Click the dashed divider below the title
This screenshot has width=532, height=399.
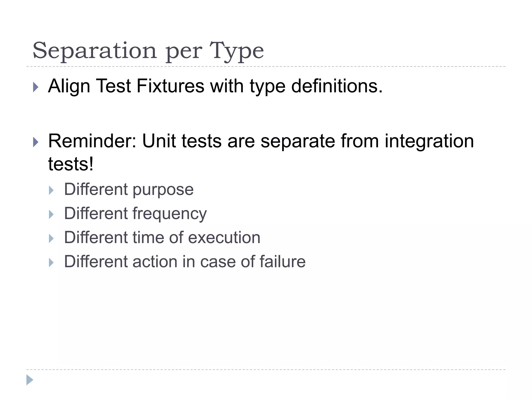266,67
